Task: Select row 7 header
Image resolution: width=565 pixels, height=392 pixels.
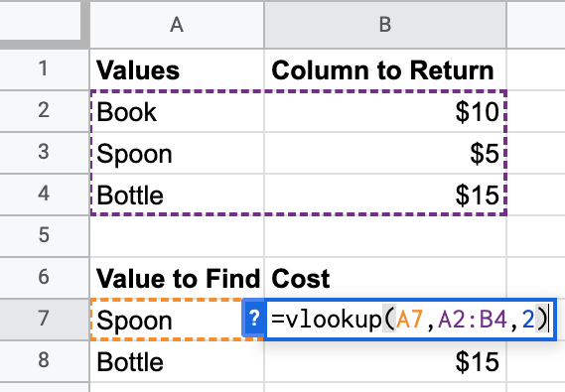Action: pyautogui.click(x=44, y=319)
